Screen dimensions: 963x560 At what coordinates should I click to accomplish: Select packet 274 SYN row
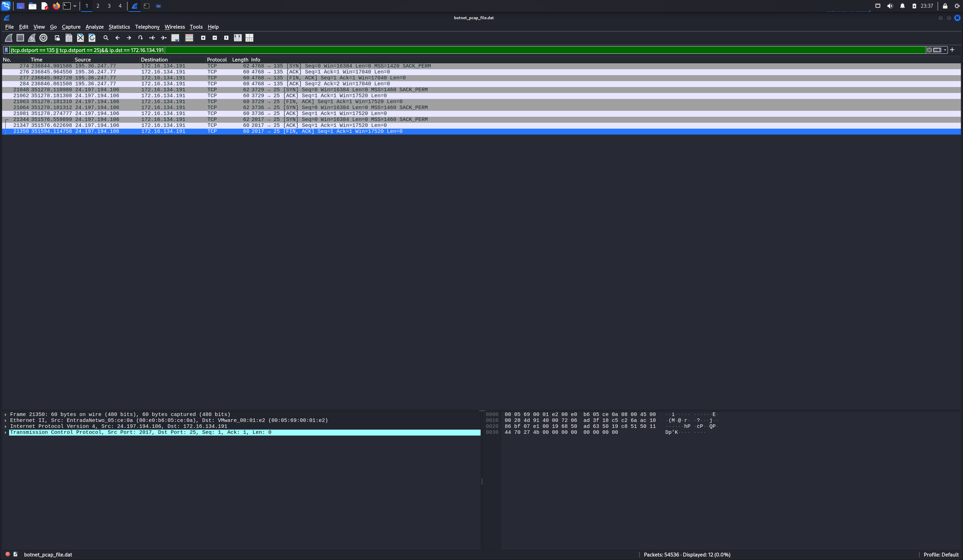pos(229,66)
